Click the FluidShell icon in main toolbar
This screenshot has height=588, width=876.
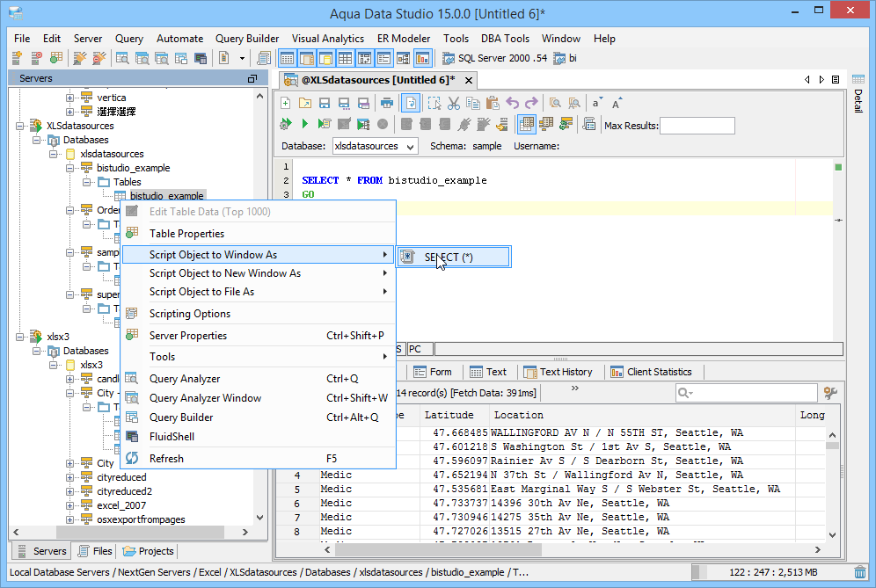[201, 58]
